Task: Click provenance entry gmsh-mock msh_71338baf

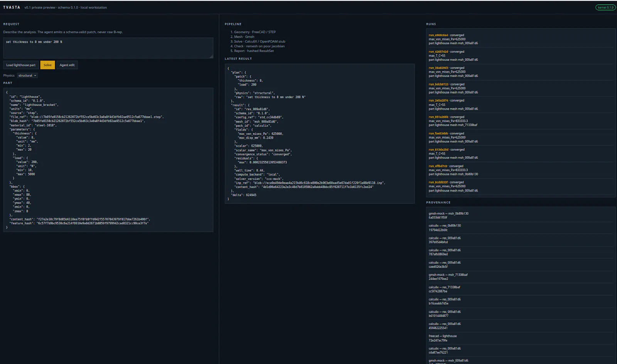Action: [x=448, y=275]
